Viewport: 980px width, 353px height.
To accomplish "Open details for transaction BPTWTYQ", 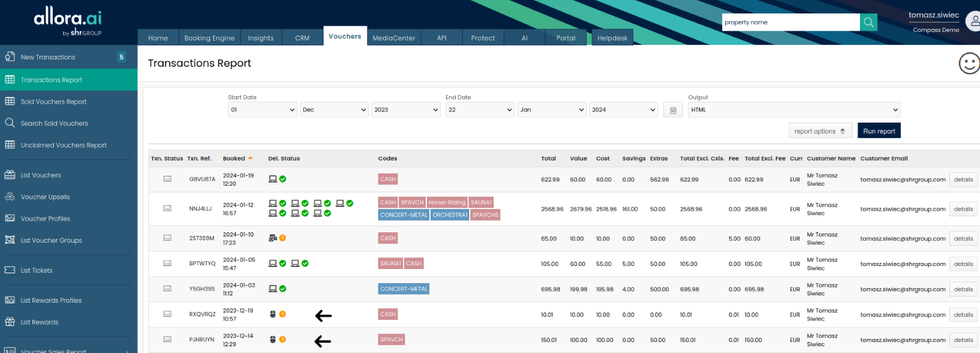I will [963, 264].
